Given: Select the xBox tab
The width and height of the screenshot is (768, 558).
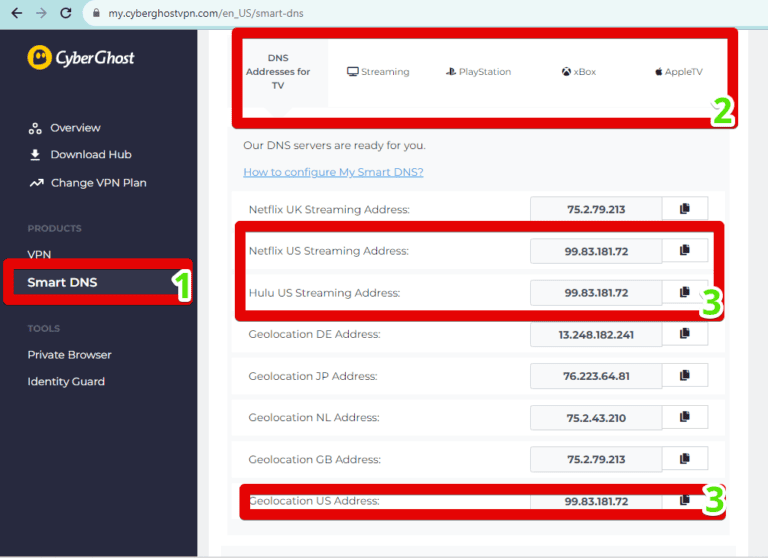Looking at the screenshot, I should (x=578, y=72).
